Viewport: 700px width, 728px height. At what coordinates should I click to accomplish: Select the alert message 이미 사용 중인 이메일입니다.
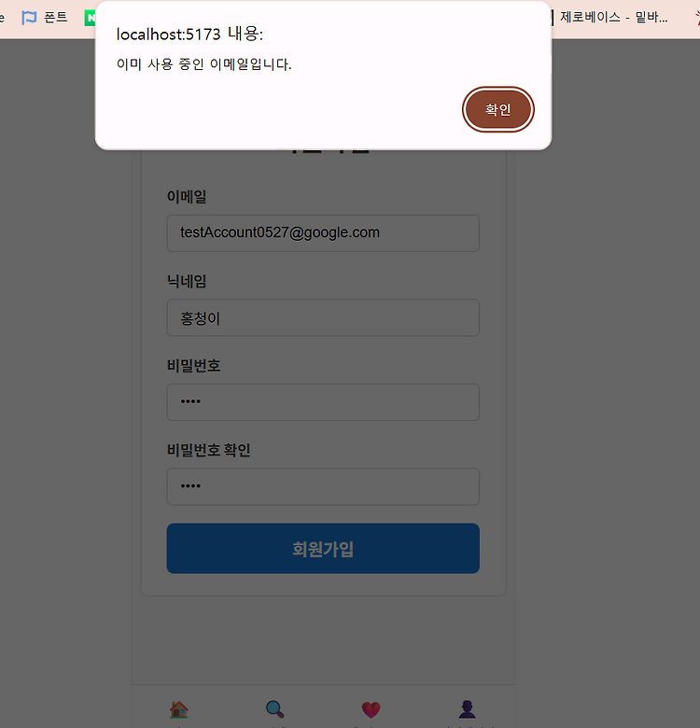[203, 64]
